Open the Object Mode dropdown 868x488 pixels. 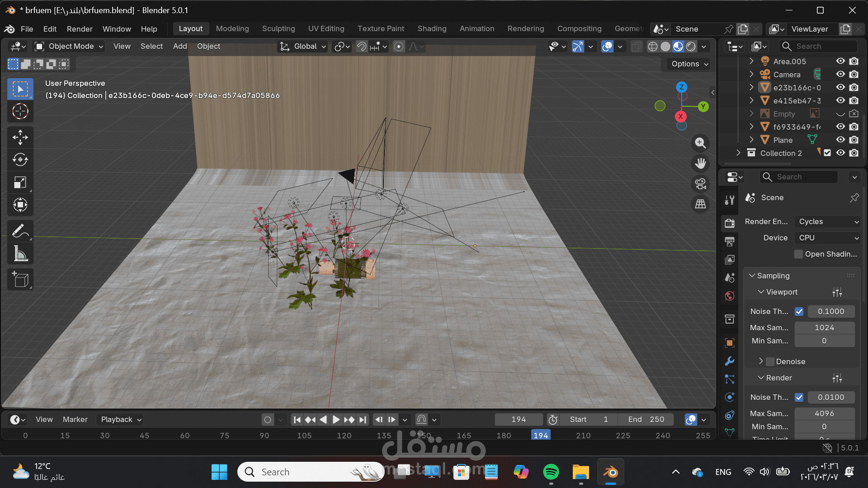tap(69, 46)
